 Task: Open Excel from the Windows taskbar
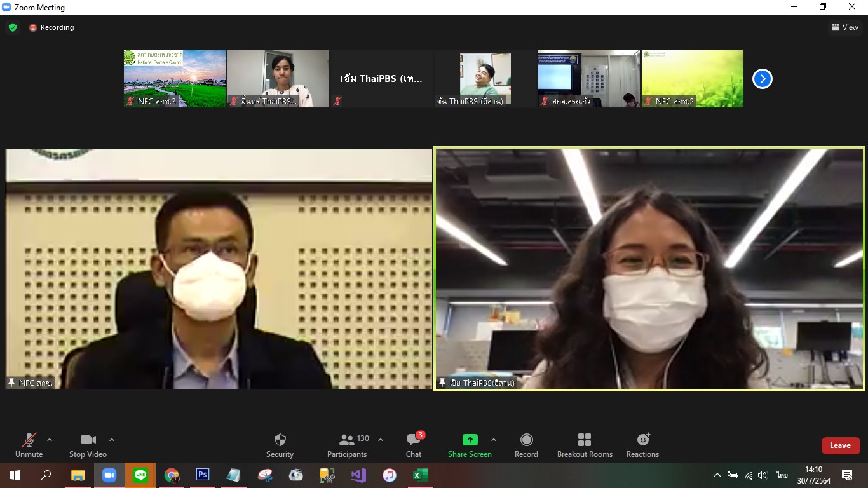[x=421, y=475]
